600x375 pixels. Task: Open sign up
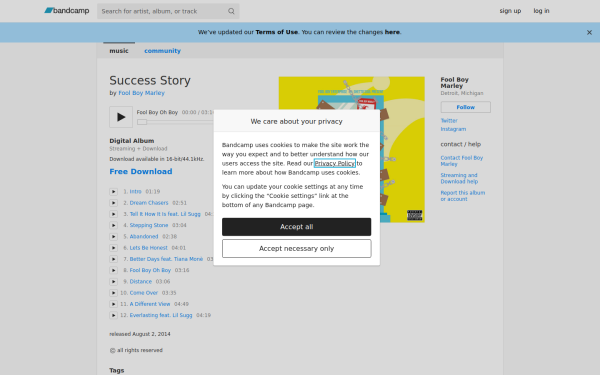point(510,11)
